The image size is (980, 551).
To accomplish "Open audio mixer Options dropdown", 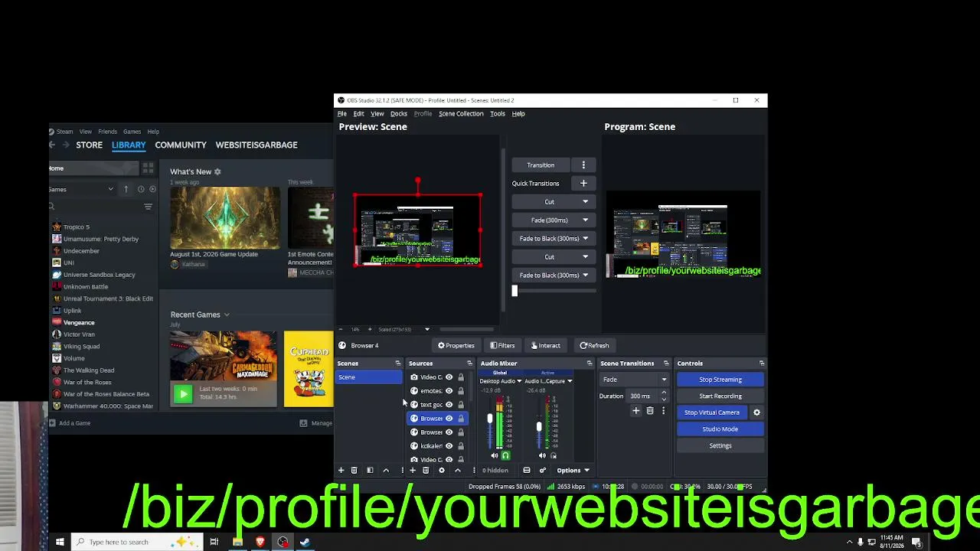I will 573,471.
